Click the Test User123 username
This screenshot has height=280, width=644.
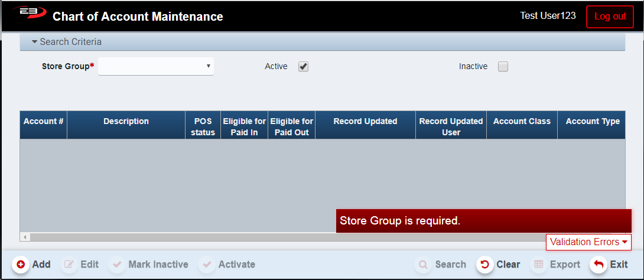click(x=548, y=16)
